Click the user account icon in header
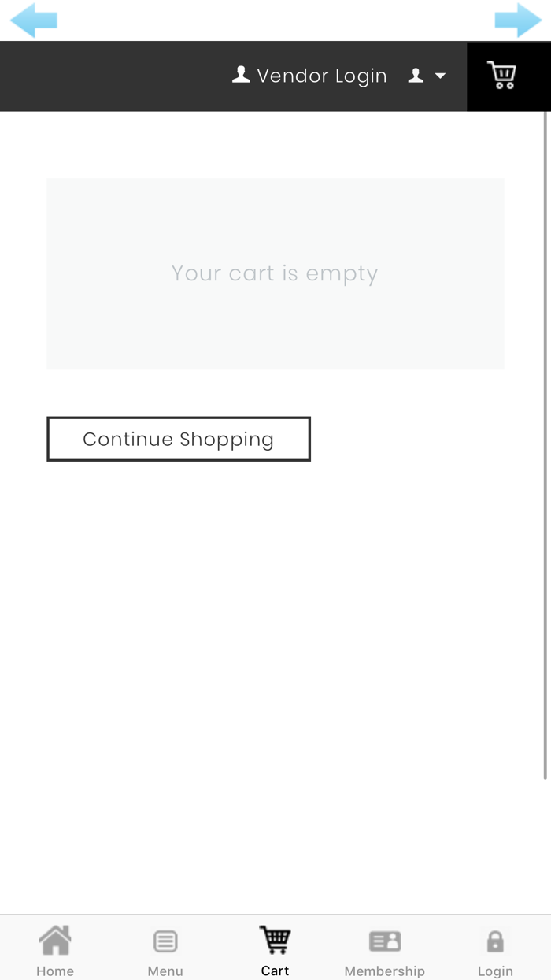 [x=416, y=76]
